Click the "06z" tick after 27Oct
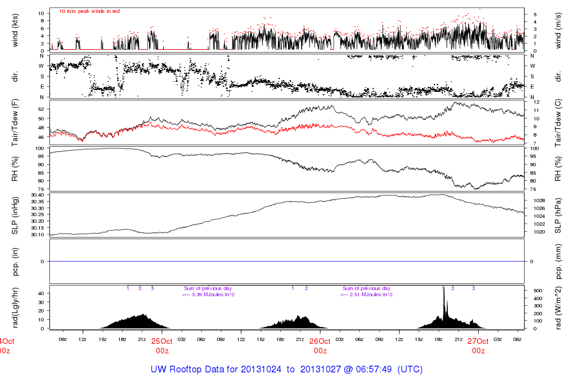The image size is (574, 392). point(517,339)
